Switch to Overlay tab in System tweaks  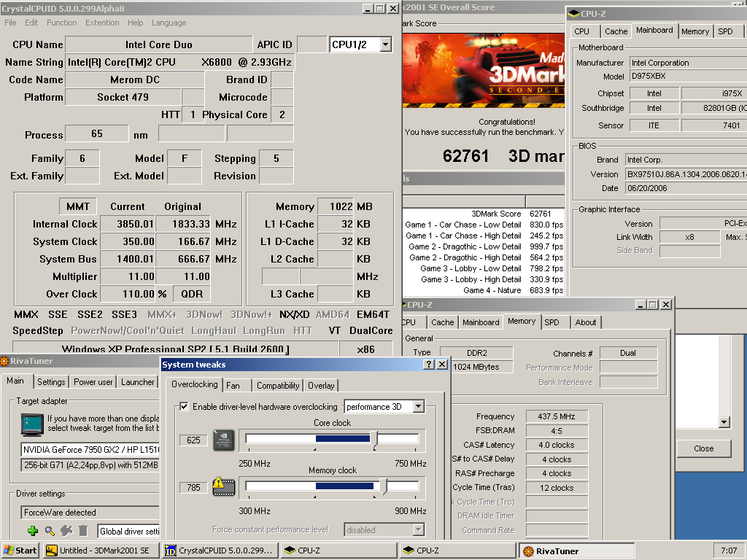pyautogui.click(x=321, y=385)
